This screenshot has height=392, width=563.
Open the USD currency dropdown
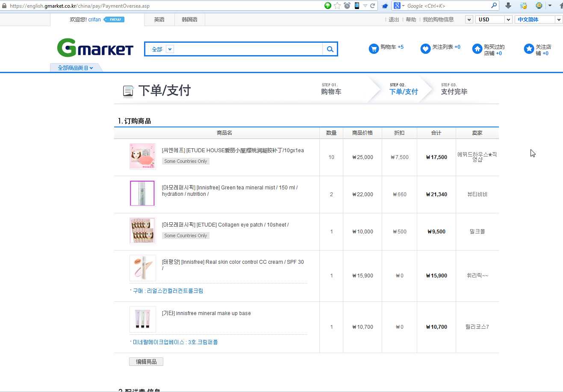494,20
